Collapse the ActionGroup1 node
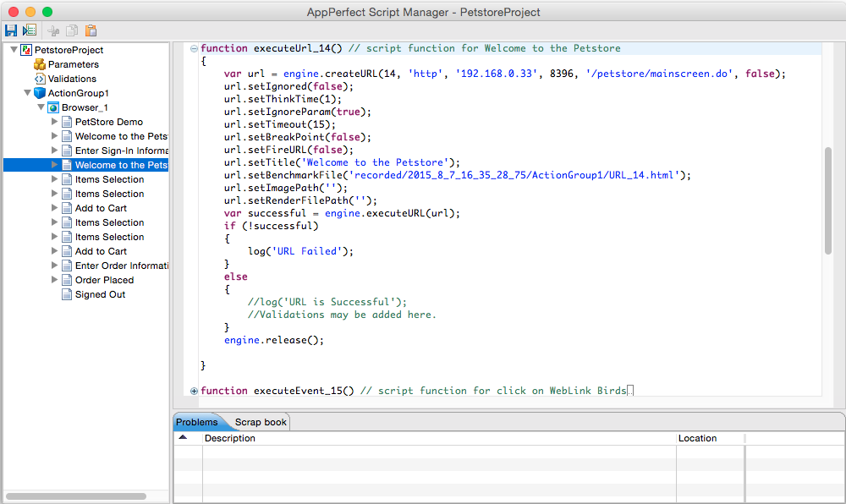This screenshot has height=504, width=846. (28, 93)
